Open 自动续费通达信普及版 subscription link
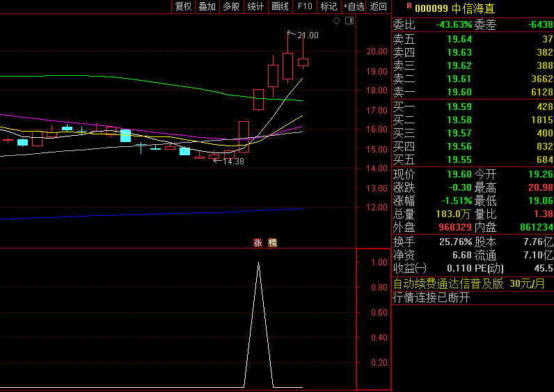 coord(469,283)
